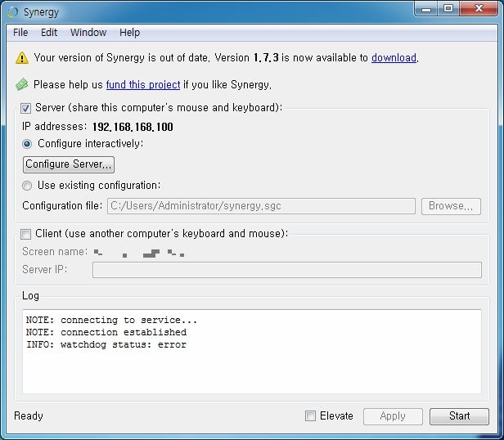The width and height of the screenshot is (504, 440).
Task: Click the Apply button
Action: (393, 416)
